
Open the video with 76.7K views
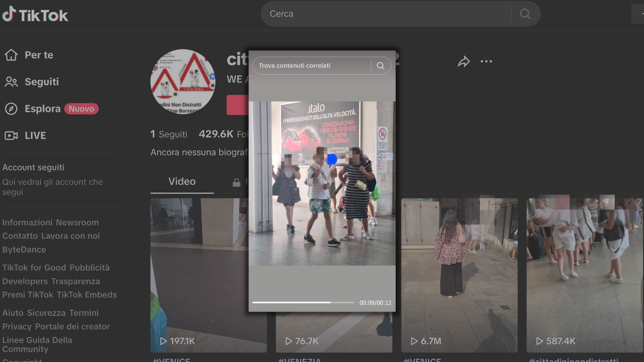tap(334, 332)
